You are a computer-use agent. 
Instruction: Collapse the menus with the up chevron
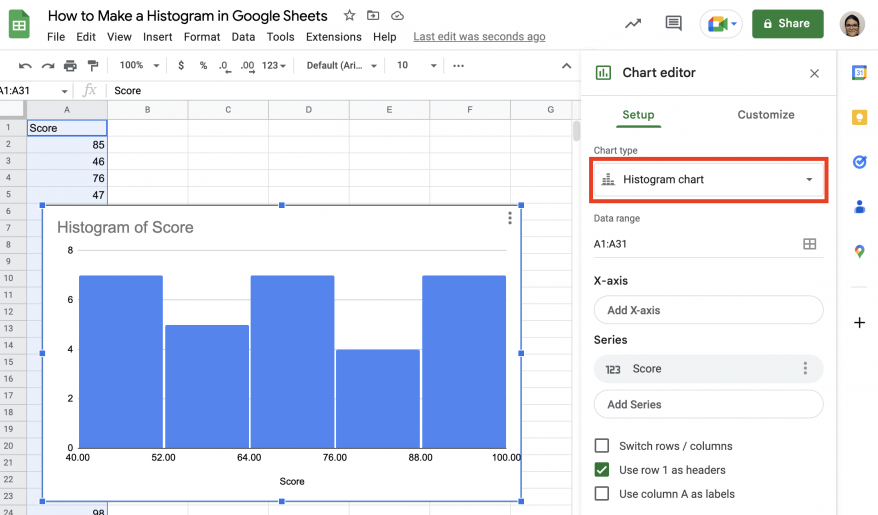click(x=567, y=65)
